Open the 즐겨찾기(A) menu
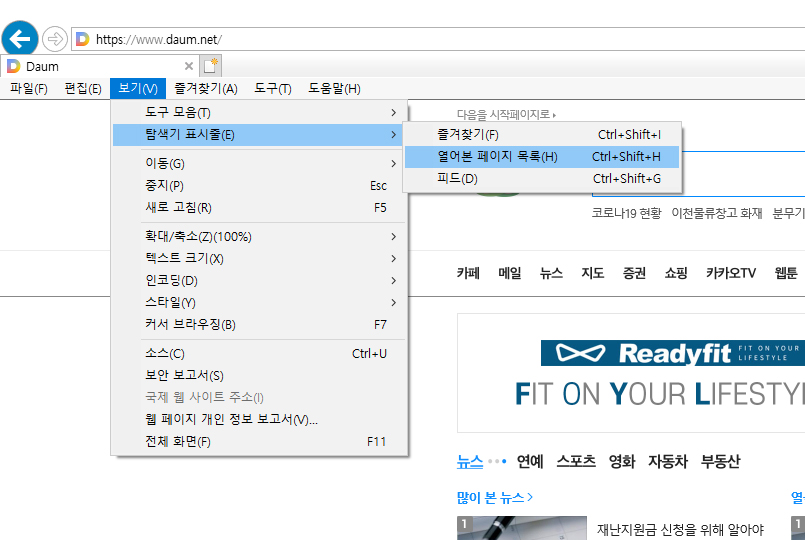Screen dimensions: 805x540 (x=206, y=88)
